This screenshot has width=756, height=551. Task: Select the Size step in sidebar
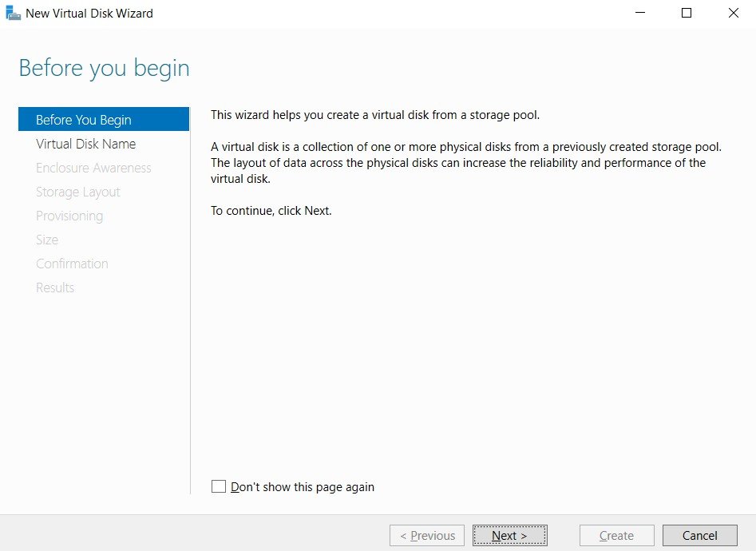point(47,240)
